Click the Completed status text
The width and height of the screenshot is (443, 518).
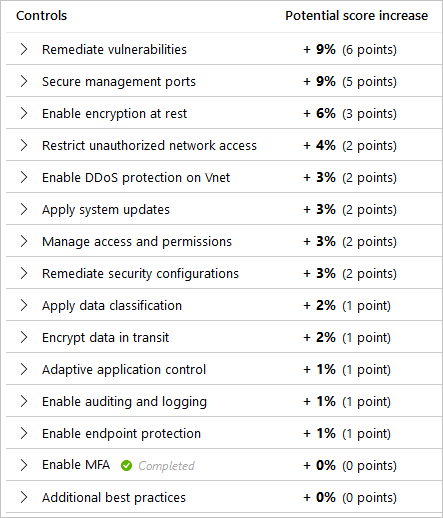tap(166, 466)
